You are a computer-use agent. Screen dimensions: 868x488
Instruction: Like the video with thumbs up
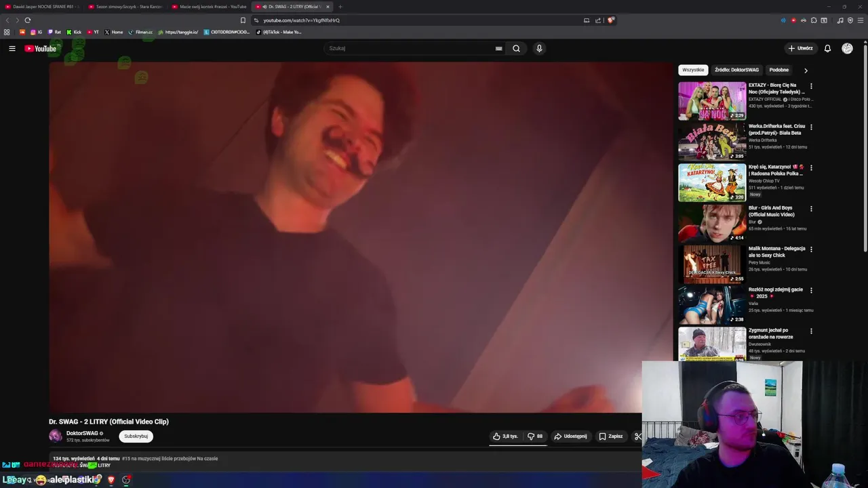click(506, 436)
